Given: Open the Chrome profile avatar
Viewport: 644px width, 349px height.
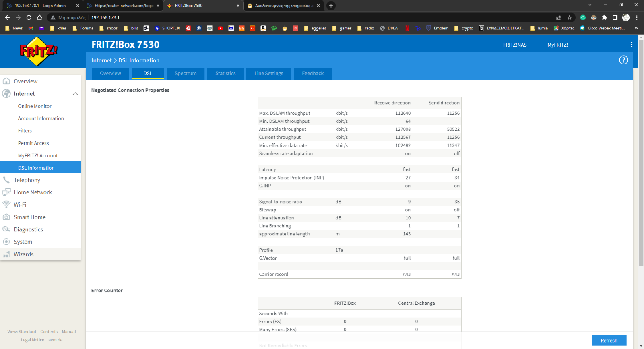Looking at the screenshot, I should (626, 17).
